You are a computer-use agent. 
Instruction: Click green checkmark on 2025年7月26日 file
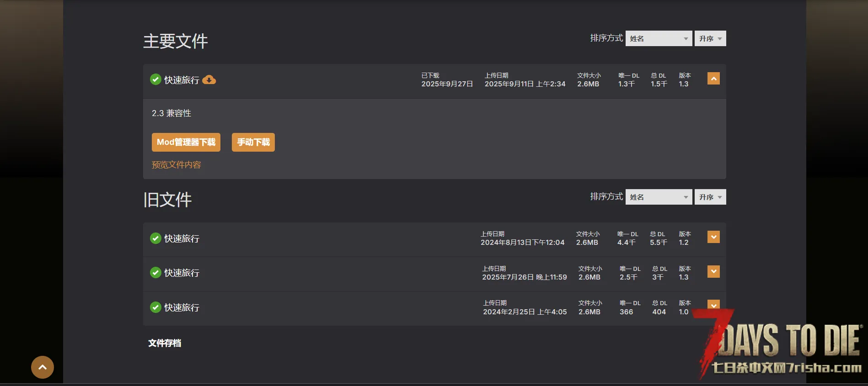(x=155, y=273)
